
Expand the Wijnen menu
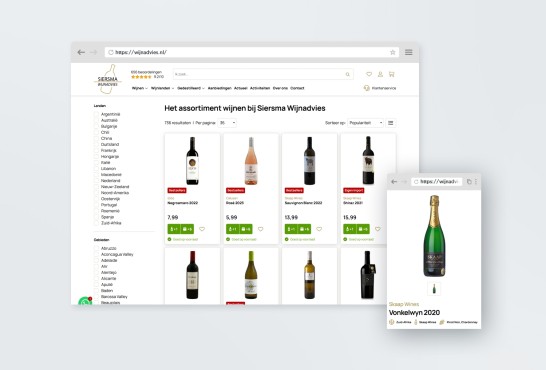click(140, 88)
